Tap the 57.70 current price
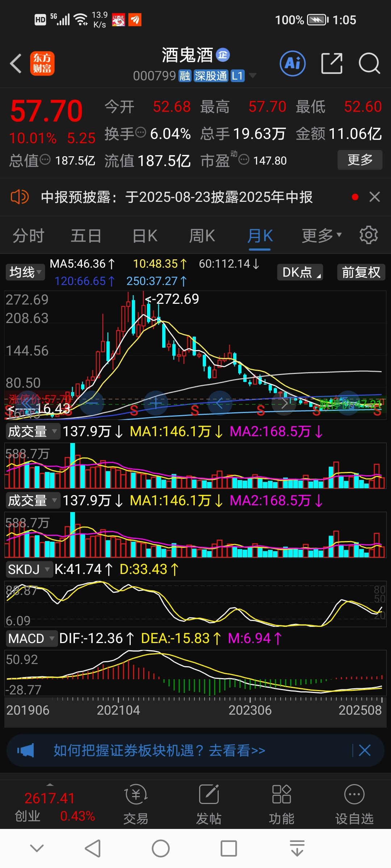 47,111
